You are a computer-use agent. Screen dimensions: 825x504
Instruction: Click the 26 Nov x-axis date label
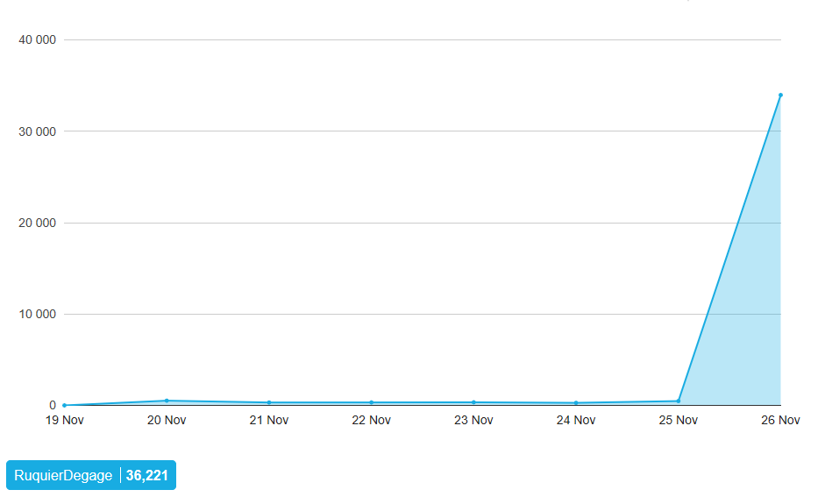(x=780, y=420)
